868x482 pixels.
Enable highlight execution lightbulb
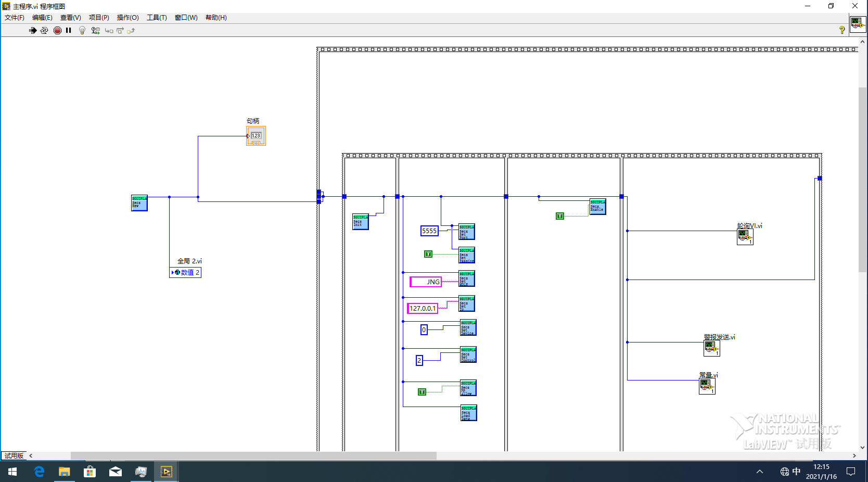(x=82, y=30)
